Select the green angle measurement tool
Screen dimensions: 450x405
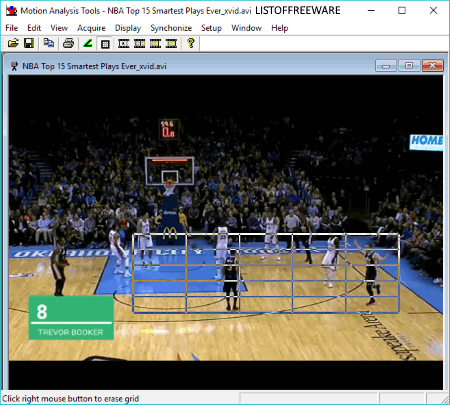click(x=88, y=43)
